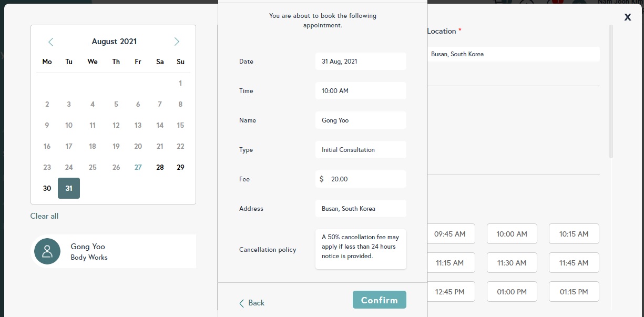The height and width of the screenshot is (317, 644).
Task: Choose the 01:00 PM time slot
Action: (512, 292)
